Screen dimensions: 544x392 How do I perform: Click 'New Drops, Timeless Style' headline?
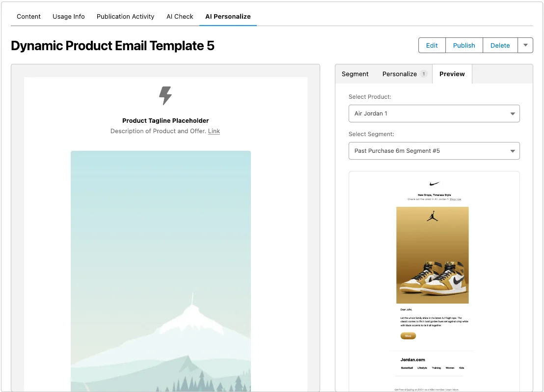coord(434,195)
